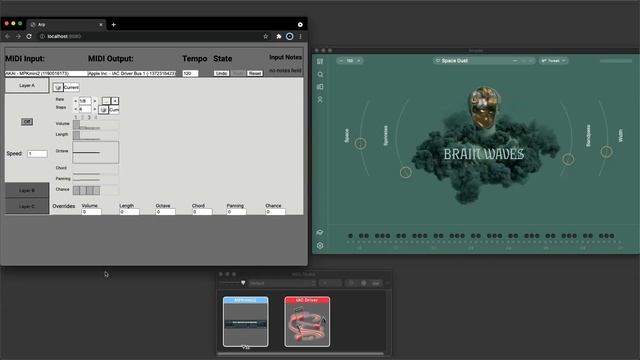The width and height of the screenshot is (640, 360).
Task: Click the Length override field
Action: tap(129, 212)
